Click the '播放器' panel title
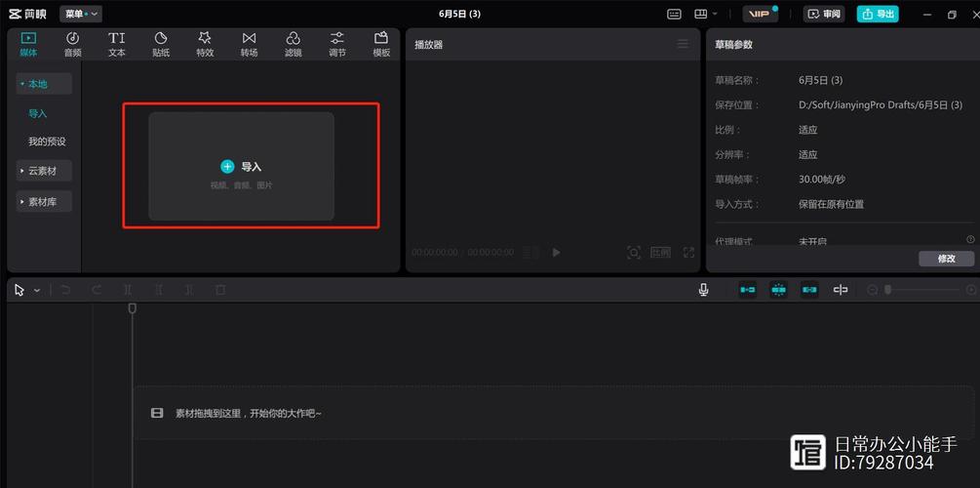The image size is (980, 488). [429, 45]
